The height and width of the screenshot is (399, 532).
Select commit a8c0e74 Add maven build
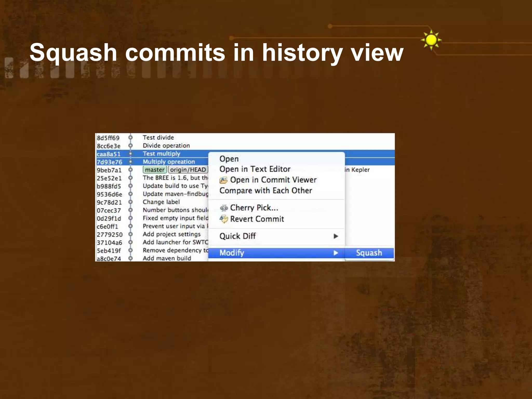tap(152, 258)
